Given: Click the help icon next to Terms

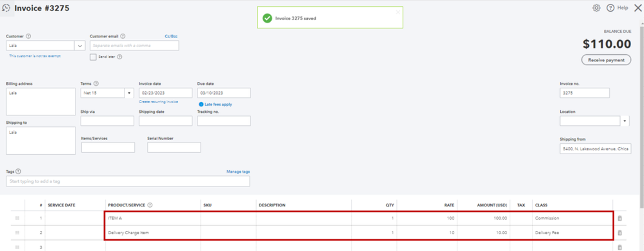Looking at the screenshot, I should pyautogui.click(x=96, y=83).
